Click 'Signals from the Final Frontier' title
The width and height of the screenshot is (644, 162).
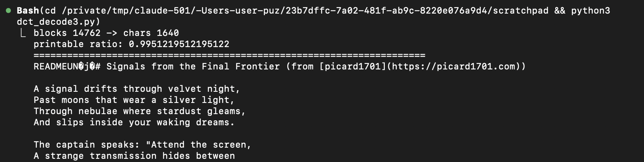[x=193, y=66]
